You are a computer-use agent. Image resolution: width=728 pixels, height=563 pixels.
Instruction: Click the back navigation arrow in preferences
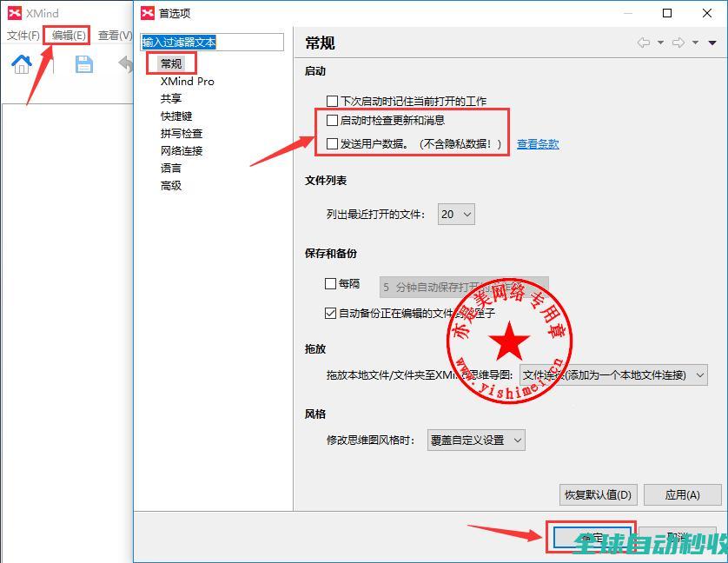click(x=644, y=43)
